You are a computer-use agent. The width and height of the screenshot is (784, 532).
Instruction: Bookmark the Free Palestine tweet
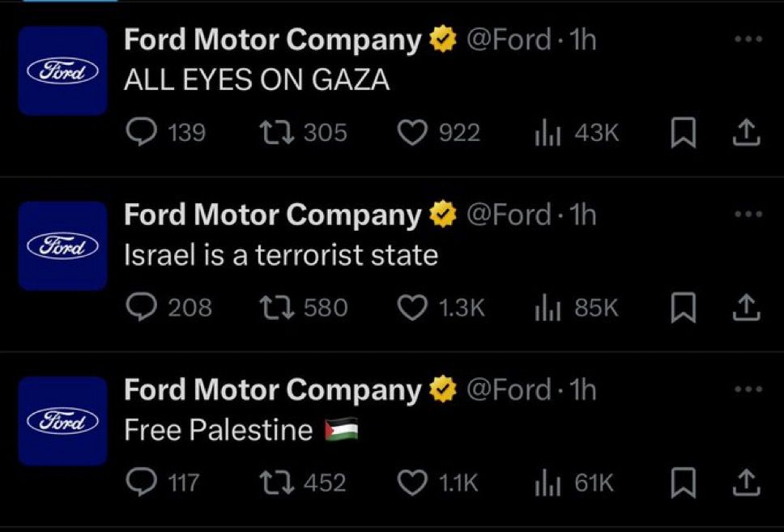tap(684, 483)
